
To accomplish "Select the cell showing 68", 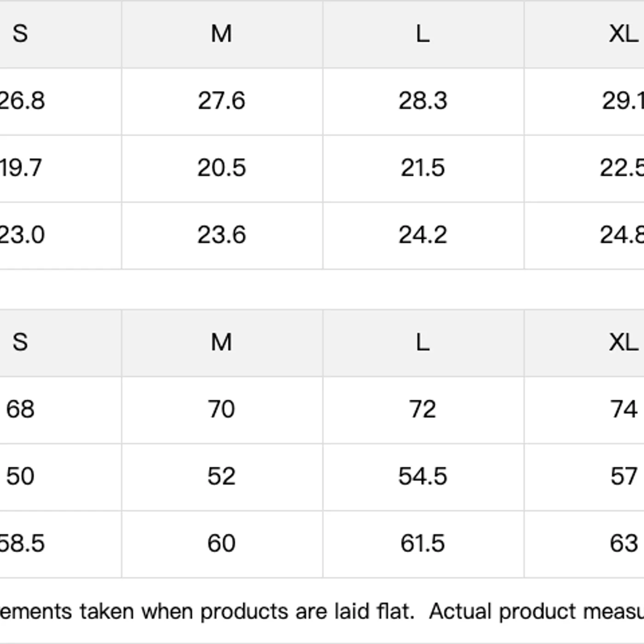I will (21, 409).
